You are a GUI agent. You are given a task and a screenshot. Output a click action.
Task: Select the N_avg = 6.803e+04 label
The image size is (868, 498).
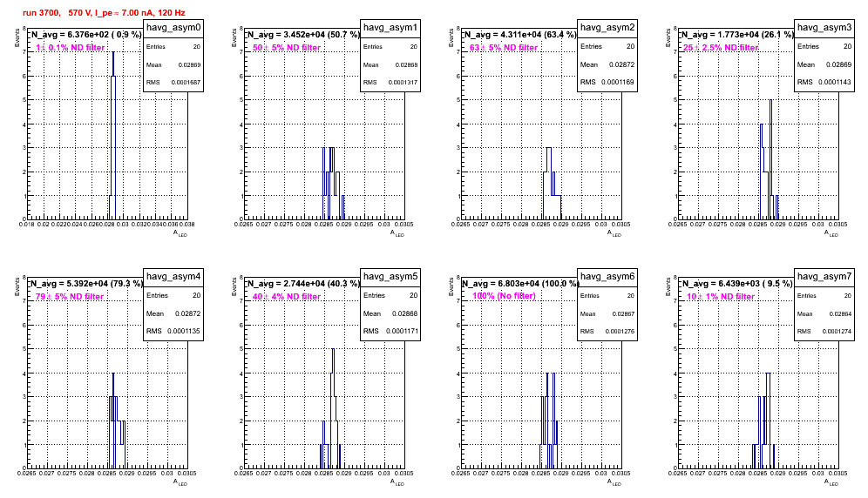click(x=520, y=283)
